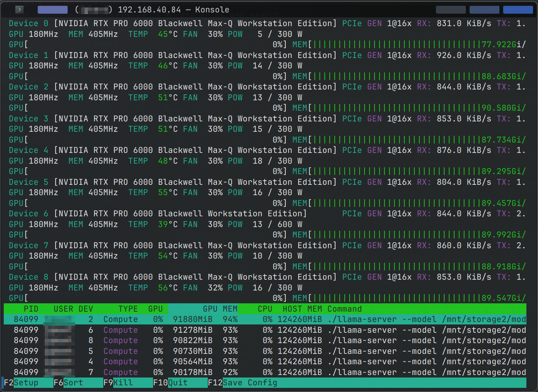The height and width of the screenshot is (392, 538).
Task: Click the "192.168.40.84 — Konsole" window title
Action: (x=174, y=10)
